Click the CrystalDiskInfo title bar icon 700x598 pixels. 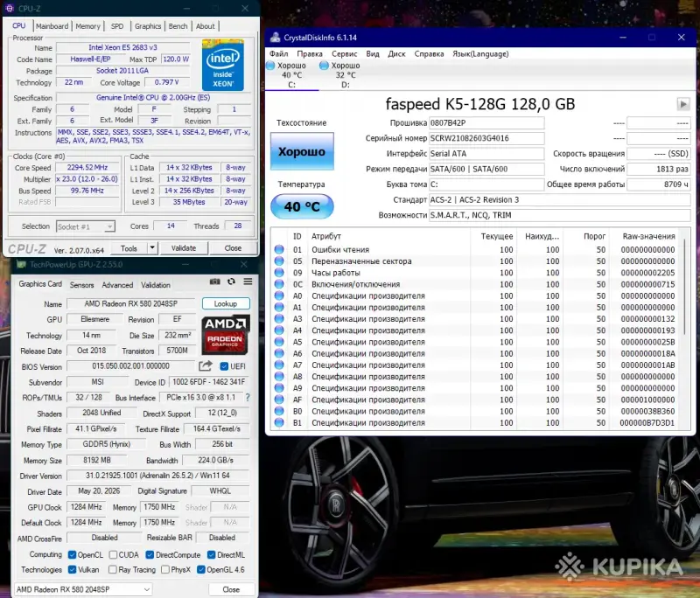coord(275,38)
